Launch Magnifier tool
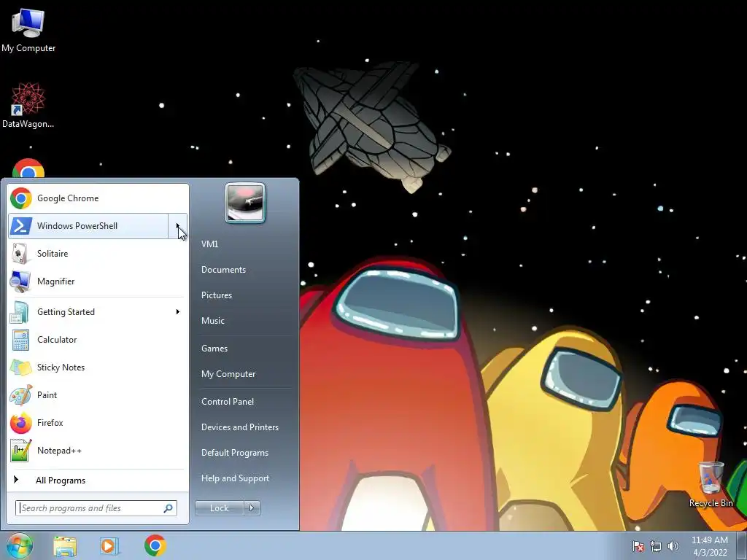The image size is (747, 560). 98,281
